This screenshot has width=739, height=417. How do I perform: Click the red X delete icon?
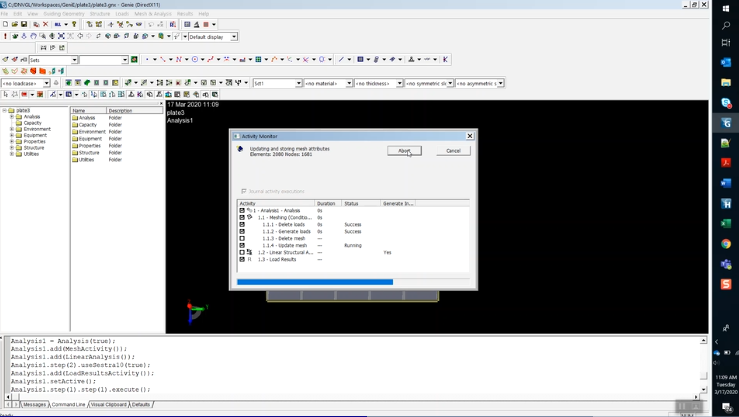tap(46, 25)
